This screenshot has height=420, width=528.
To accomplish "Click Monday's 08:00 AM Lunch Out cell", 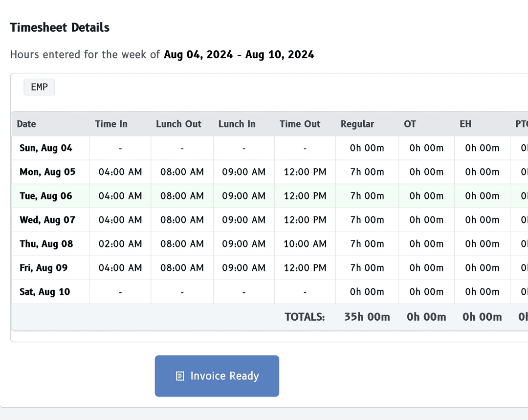I will coord(182,172).
